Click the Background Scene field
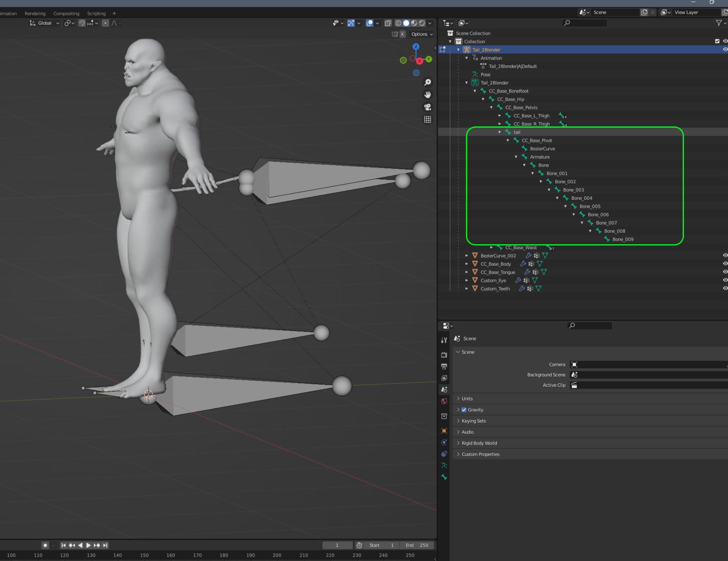The height and width of the screenshot is (561, 728). [649, 375]
